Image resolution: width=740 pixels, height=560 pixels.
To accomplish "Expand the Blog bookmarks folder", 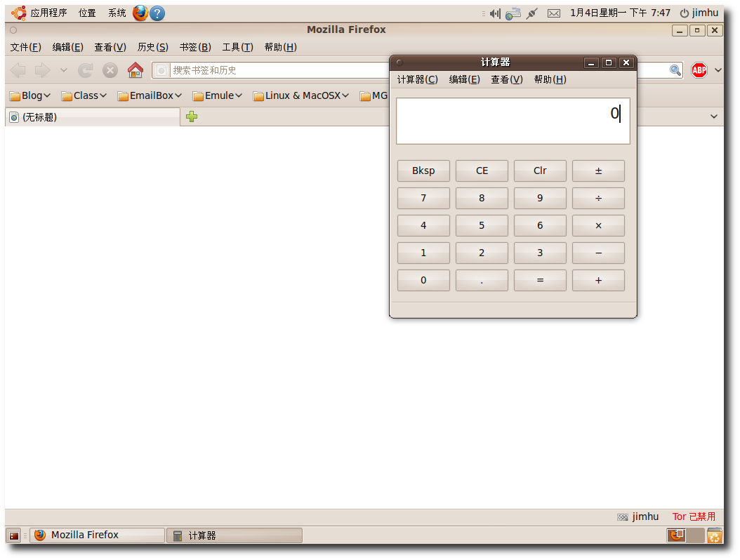I will click(x=30, y=95).
